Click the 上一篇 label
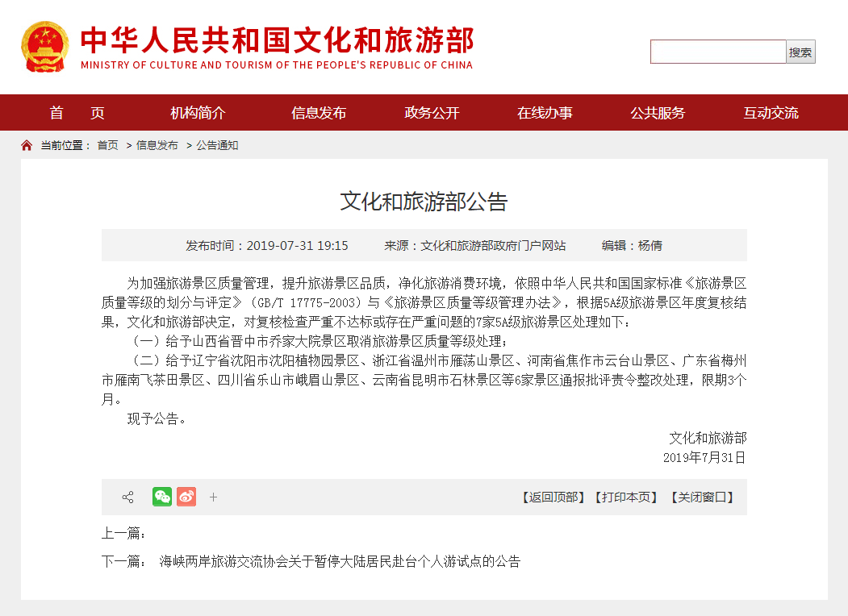Image resolution: width=848 pixels, height=616 pixels. point(123,533)
